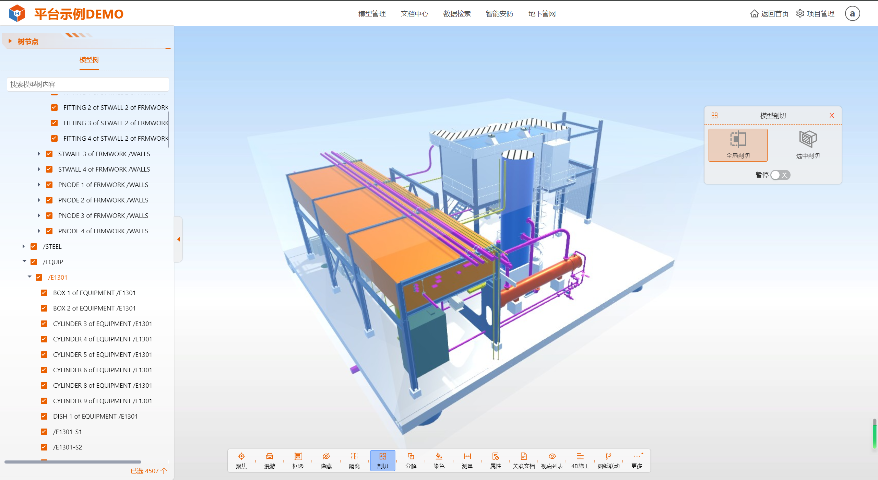Uncheck BOX 1 of EQUIPMENT /E1301 checkbox

tap(44, 293)
